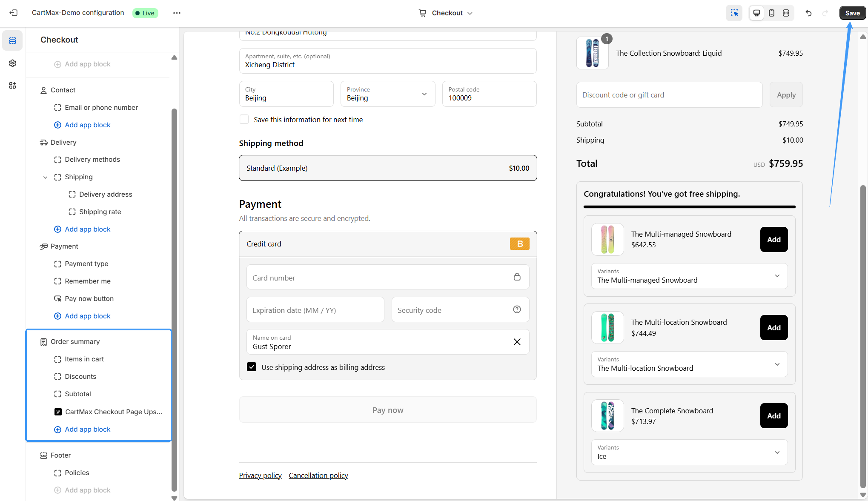Open Variants dropdown for The Complete Snowboard
The image size is (868, 501).
click(689, 452)
